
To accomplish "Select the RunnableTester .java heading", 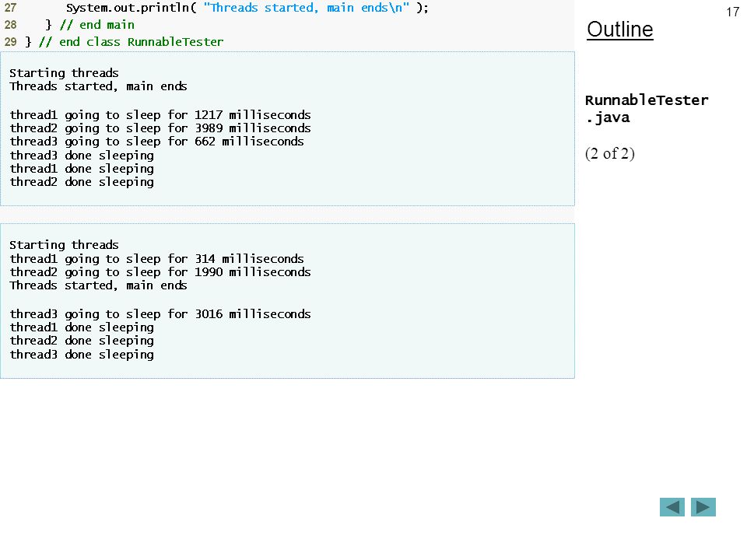I will (x=647, y=109).
